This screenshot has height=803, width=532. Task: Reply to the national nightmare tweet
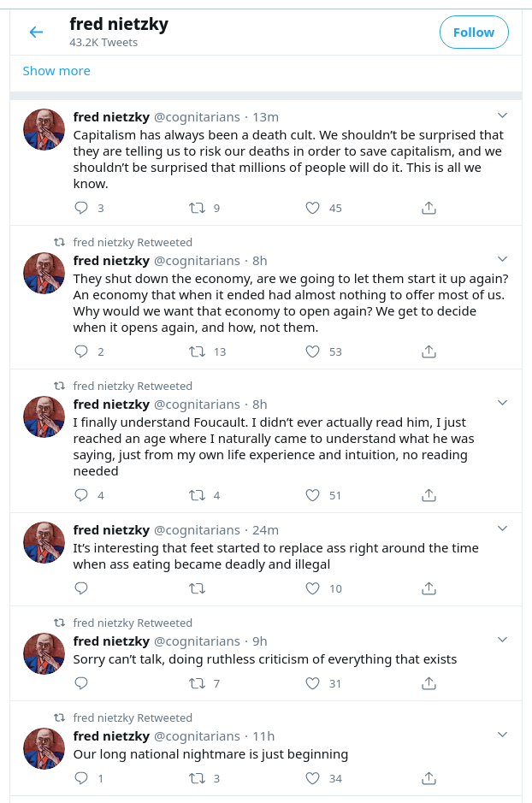coord(82,778)
